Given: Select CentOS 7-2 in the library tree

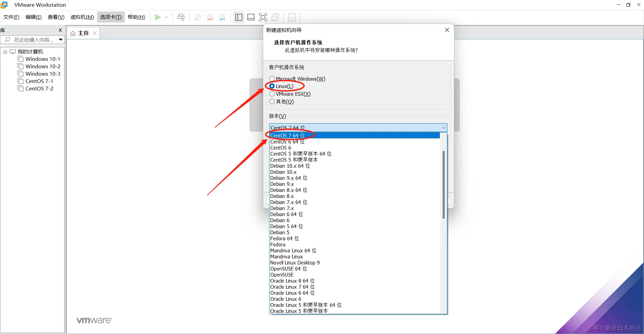Looking at the screenshot, I should point(39,88).
